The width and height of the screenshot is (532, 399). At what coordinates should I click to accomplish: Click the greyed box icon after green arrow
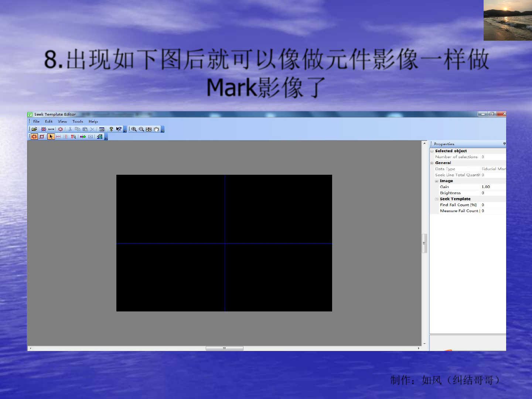[91, 137]
